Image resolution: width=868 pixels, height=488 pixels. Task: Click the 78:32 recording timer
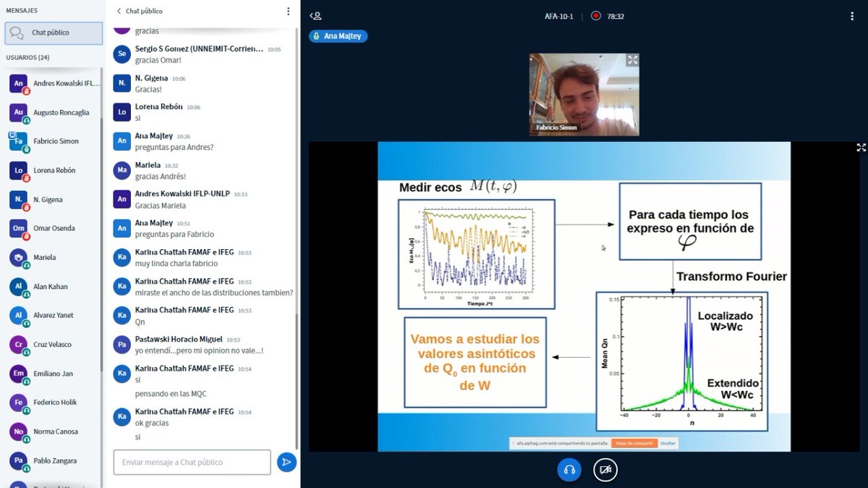click(x=616, y=15)
